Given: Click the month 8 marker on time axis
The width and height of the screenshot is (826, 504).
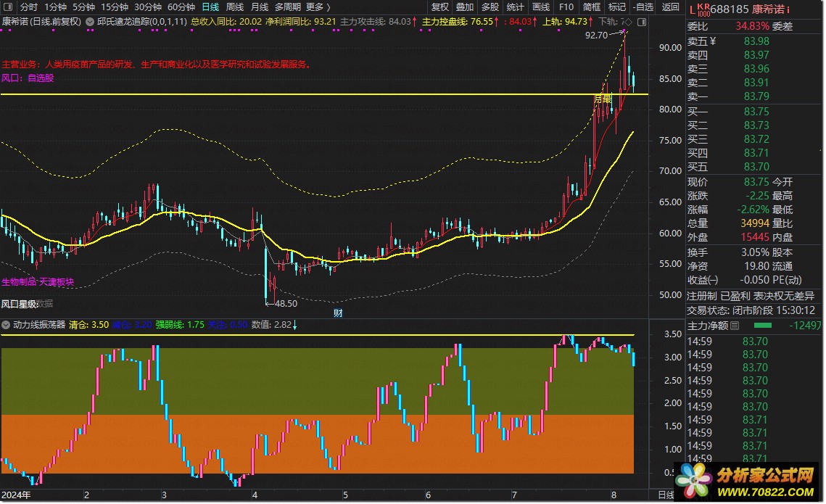Looking at the screenshot, I should (614, 495).
